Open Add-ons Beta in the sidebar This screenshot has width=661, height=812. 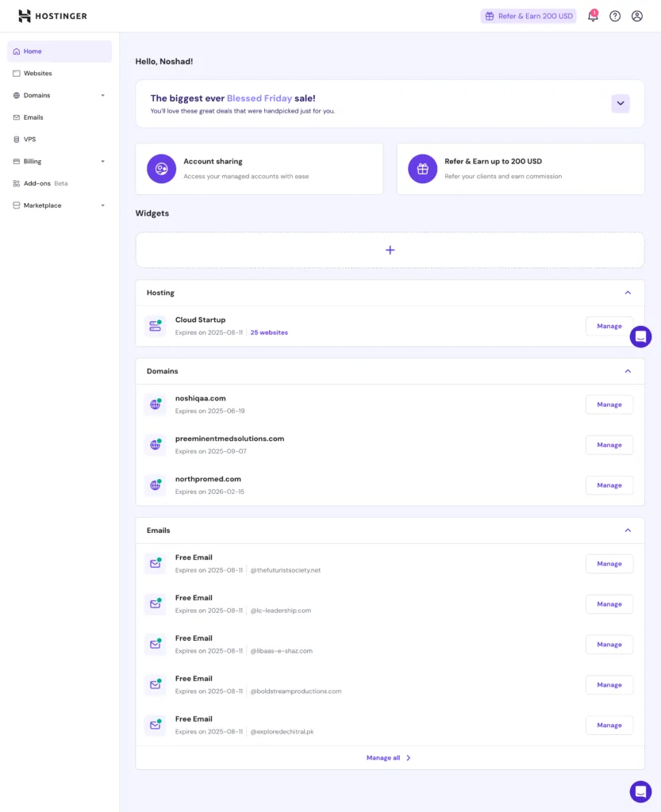pyautogui.click(x=60, y=183)
